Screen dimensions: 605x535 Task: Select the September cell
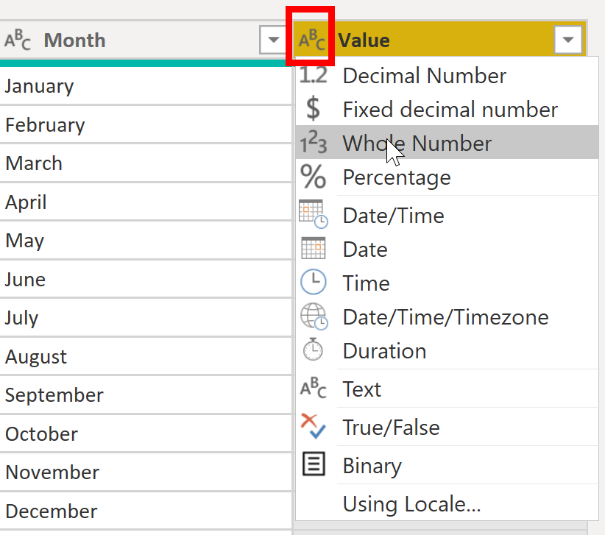[145, 395]
